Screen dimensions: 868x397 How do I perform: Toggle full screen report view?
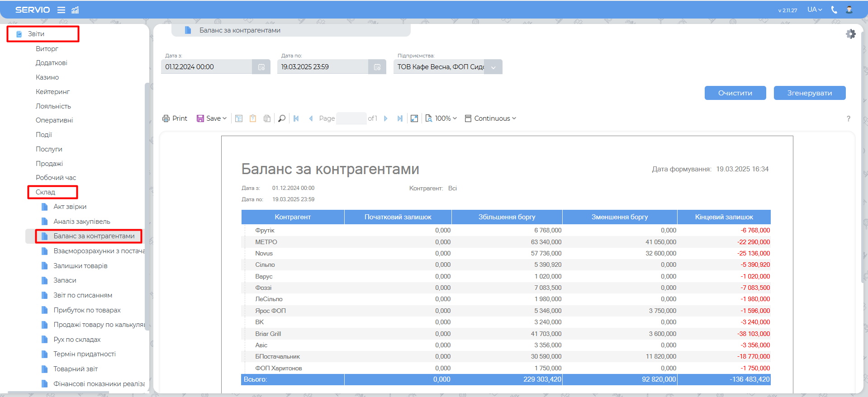[414, 118]
